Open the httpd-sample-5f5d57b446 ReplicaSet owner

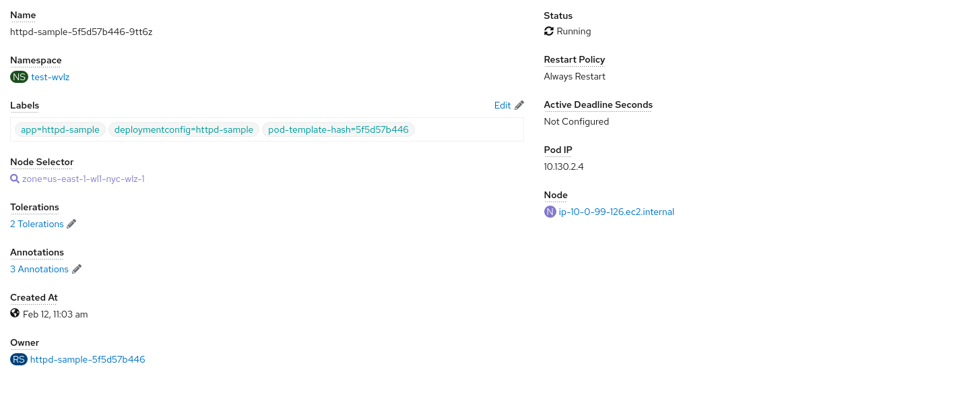(86, 359)
